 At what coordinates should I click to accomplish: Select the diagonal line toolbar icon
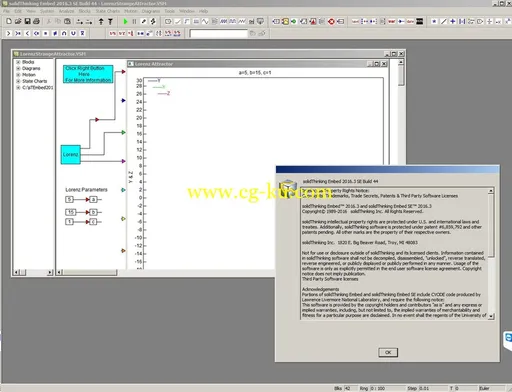pyautogui.click(x=443, y=21)
